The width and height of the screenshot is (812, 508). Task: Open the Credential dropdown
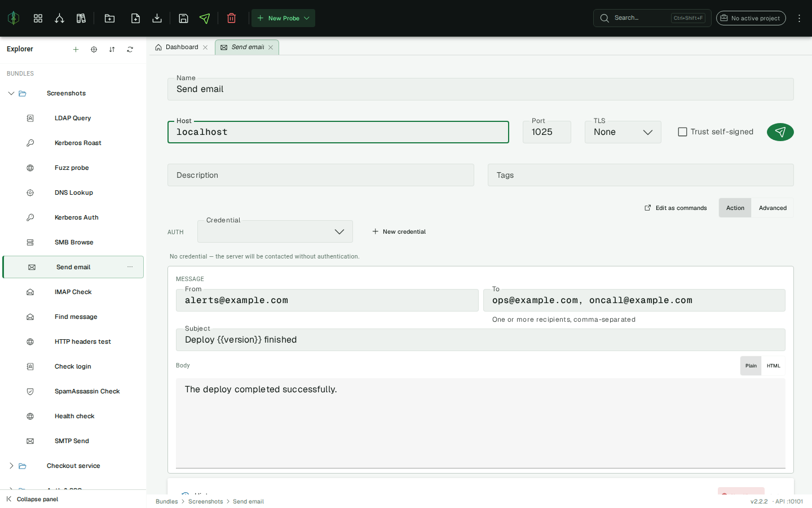275,231
